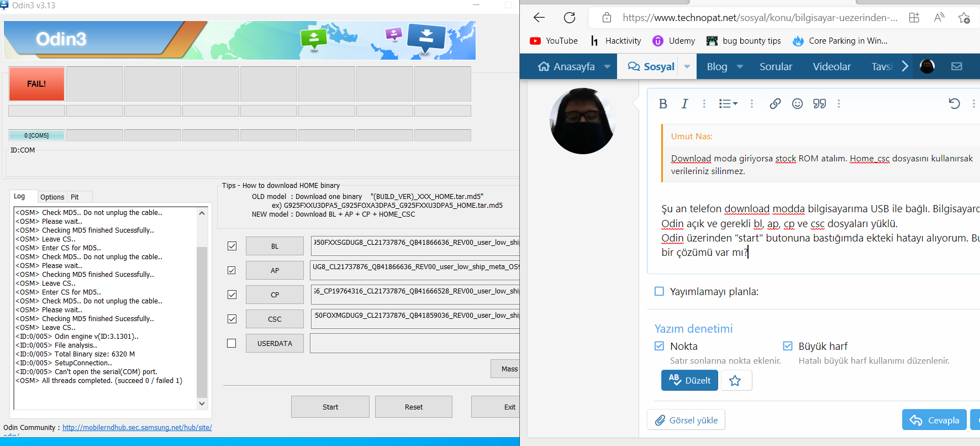
Task: Browse for a BL file in Odin
Action: point(275,246)
